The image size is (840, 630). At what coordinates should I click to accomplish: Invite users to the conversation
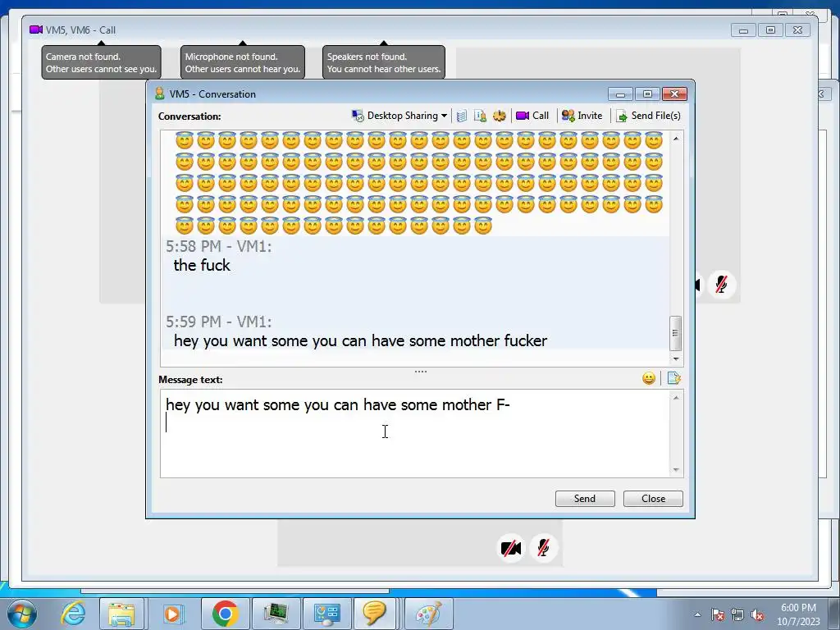pyautogui.click(x=582, y=116)
